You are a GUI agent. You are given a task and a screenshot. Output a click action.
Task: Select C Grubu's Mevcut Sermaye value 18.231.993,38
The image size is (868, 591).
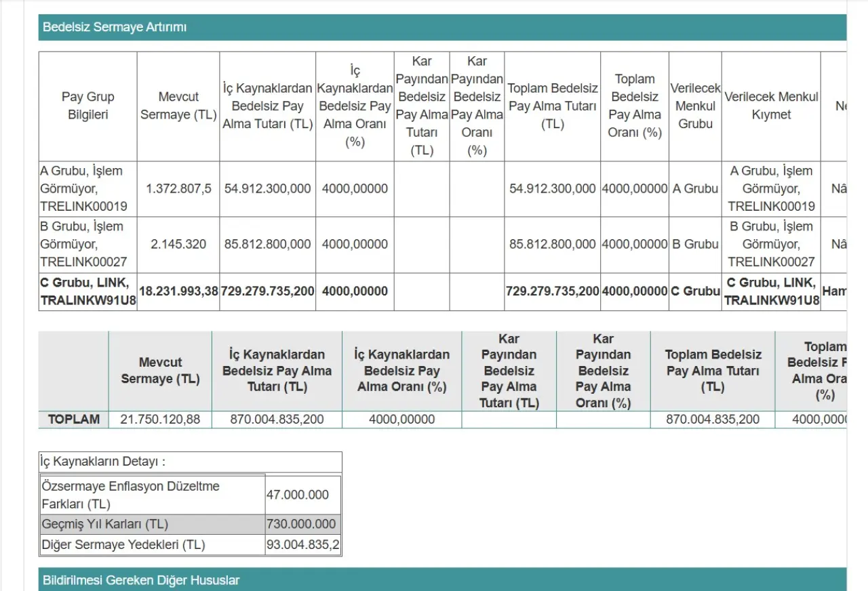pyautogui.click(x=178, y=291)
